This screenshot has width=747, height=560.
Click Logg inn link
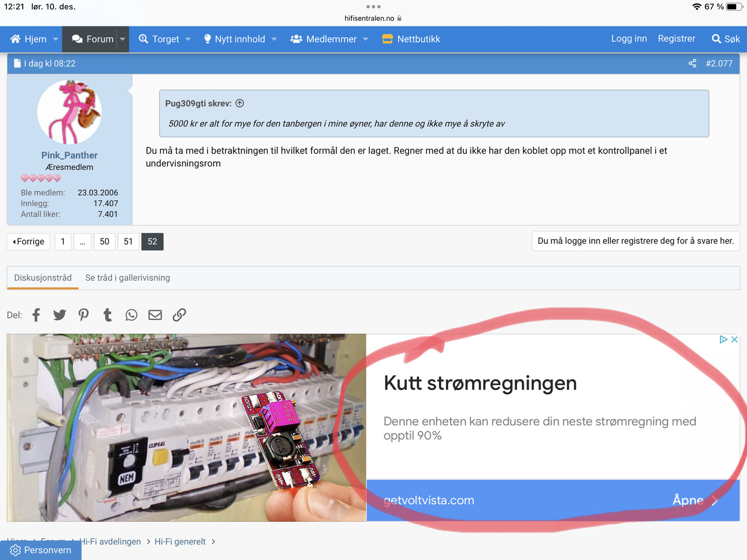pyautogui.click(x=629, y=38)
